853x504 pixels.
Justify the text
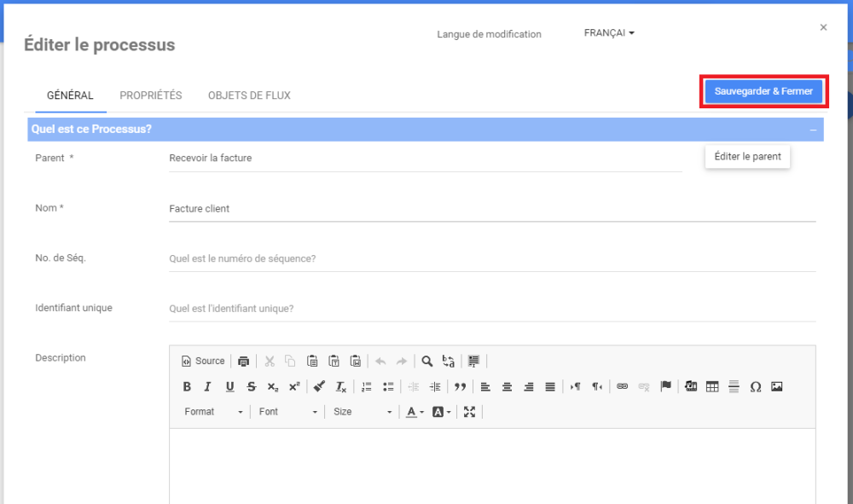click(550, 386)
